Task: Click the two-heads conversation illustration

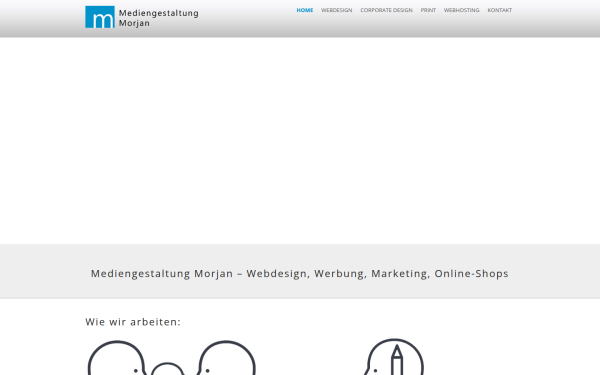Action: (171, 357)
